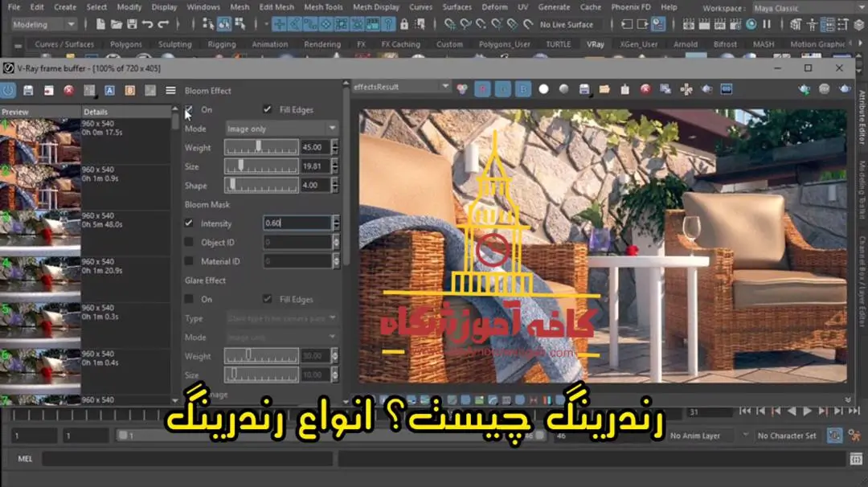
Task: Toggle Bloom Effect On checkbox
Action: click(x=189, y=109)
